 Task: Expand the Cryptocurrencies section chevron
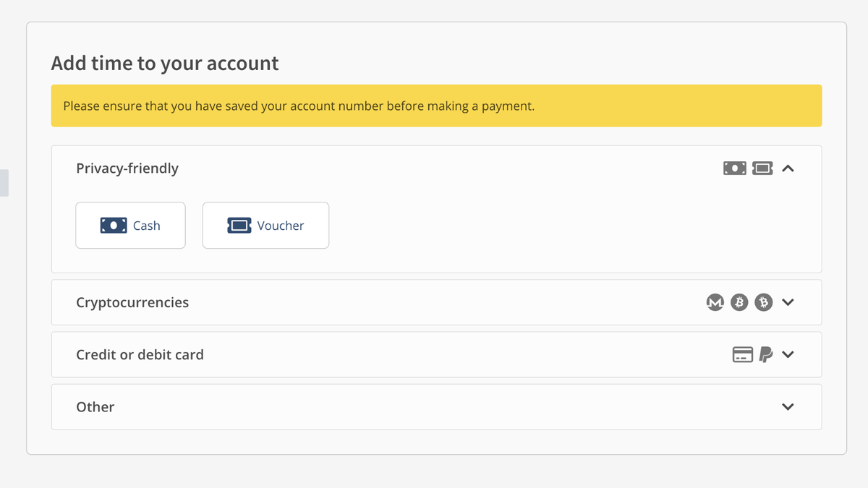point(788,302)
